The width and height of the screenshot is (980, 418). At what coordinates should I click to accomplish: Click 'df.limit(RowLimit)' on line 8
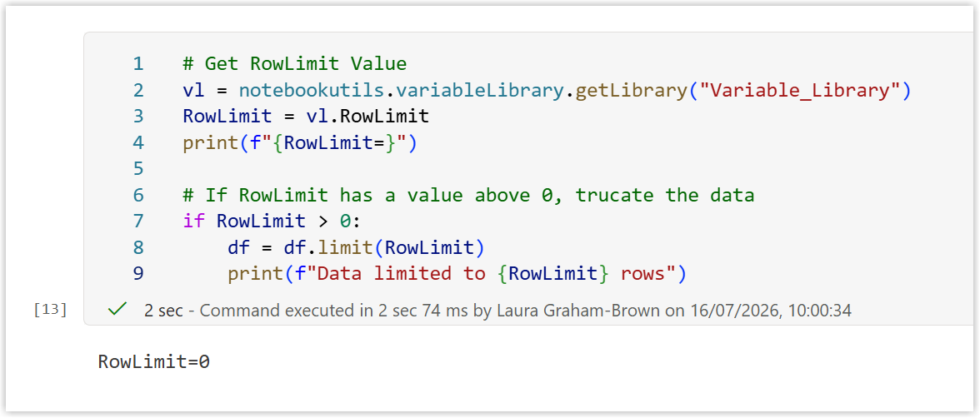click(x=385, y=247)
